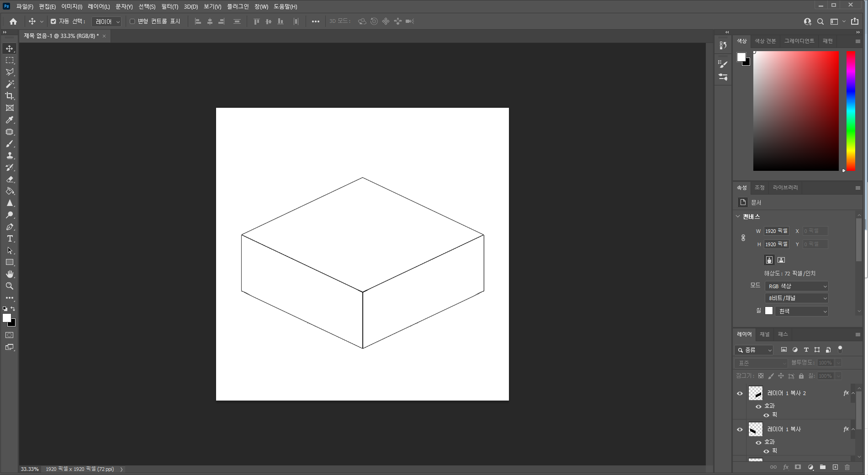868x475 pixels.
Task: Switch to the 채널 tab
Action: tap(765, 334)
